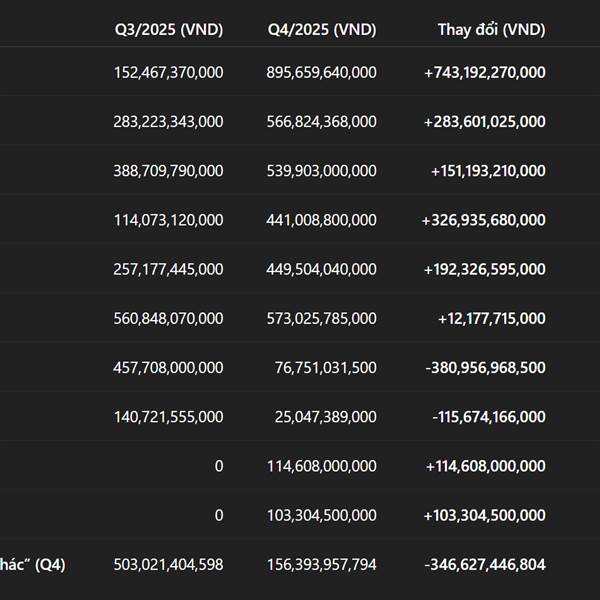Screen dimensions: 600x600
Task: Click the 895,659,640,000 value
Action: coord(322,72)
